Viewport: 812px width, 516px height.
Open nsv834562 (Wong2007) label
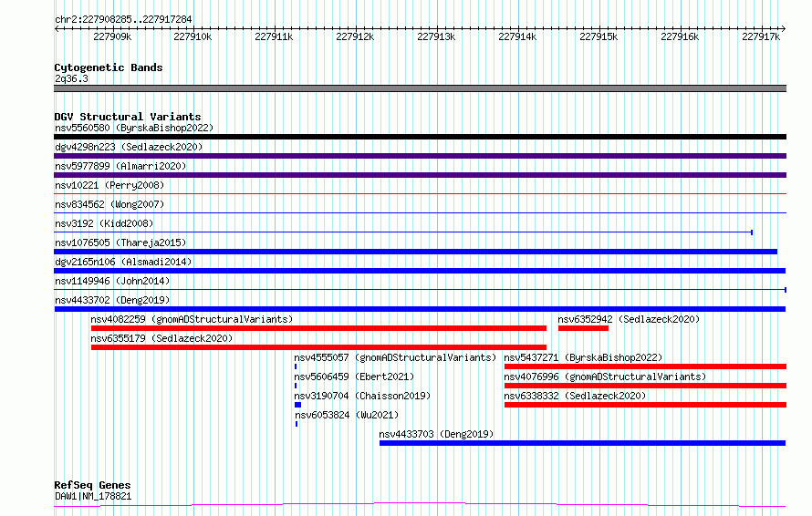click(109, 204)
